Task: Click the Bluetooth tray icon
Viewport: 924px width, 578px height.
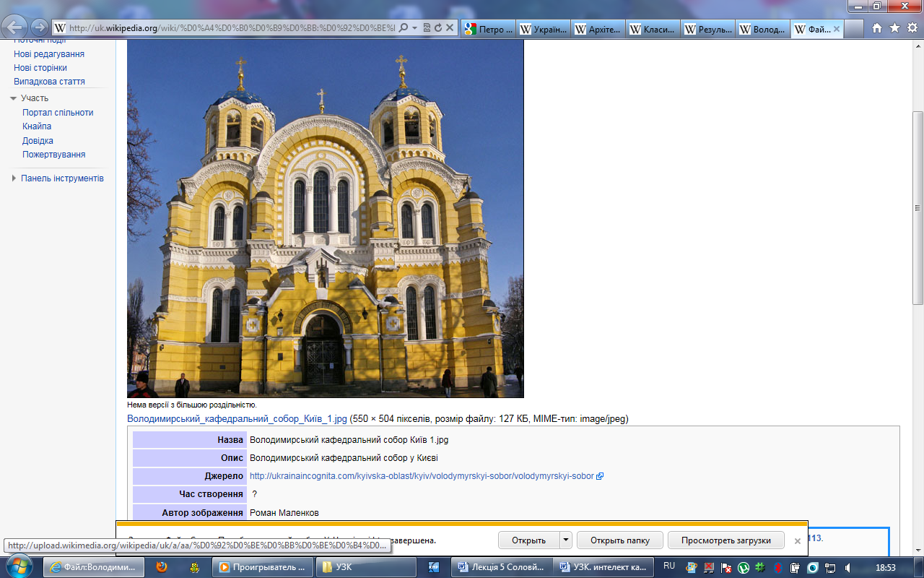Action: tap(778, 568)
